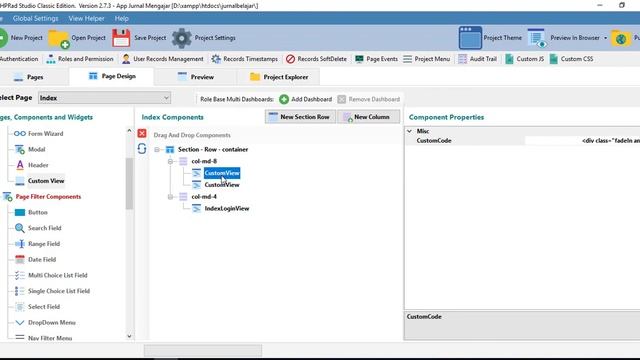Screen dimensions: 640x360
Task: Click the New Column button
Action: coord(369,117)
